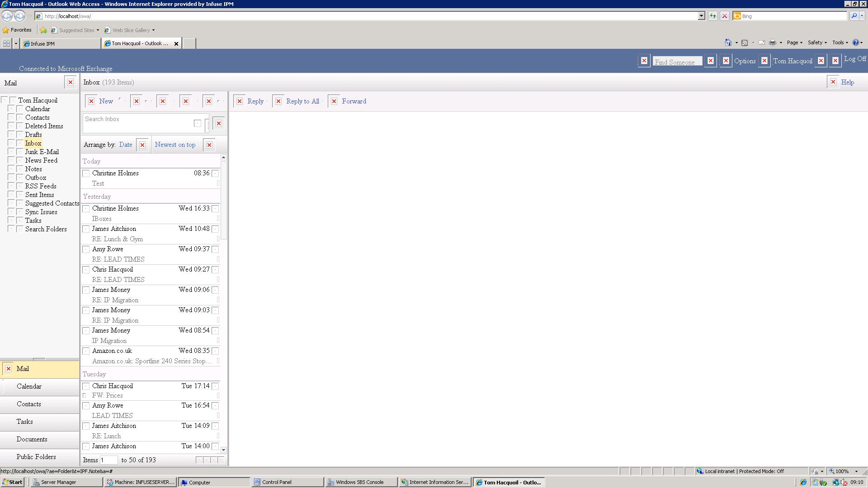
Task: Click Server Manager in taskbar
Action: [57, 482]
